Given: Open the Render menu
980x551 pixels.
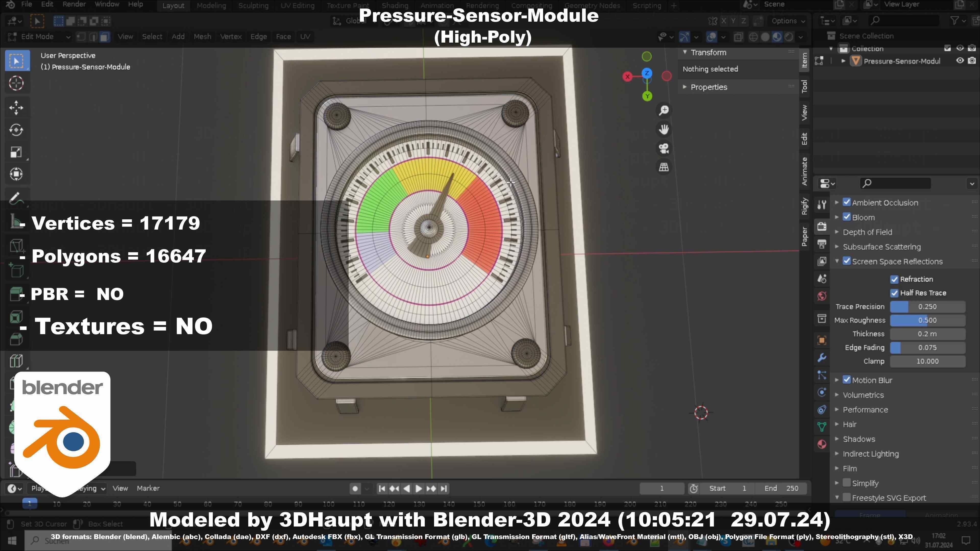Looking at the screenshot, I should [x=74, y=5].
